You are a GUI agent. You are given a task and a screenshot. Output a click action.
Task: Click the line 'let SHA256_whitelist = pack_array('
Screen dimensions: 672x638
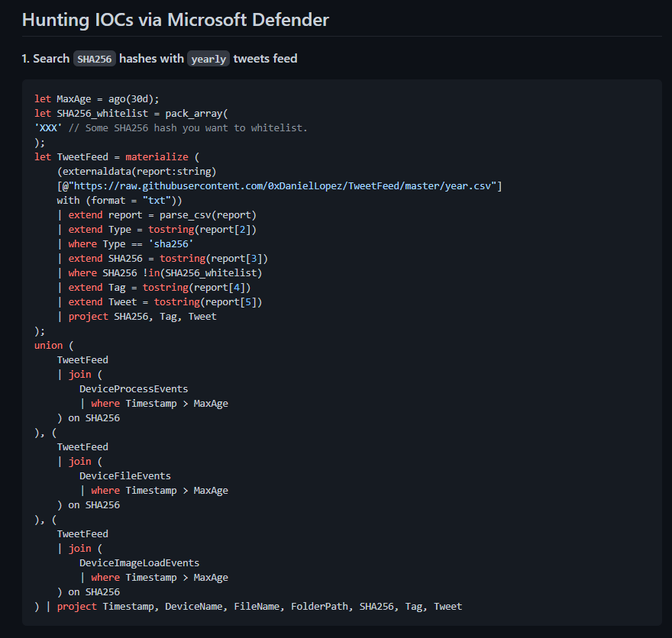pyautogui.click(x=131, y=114)
